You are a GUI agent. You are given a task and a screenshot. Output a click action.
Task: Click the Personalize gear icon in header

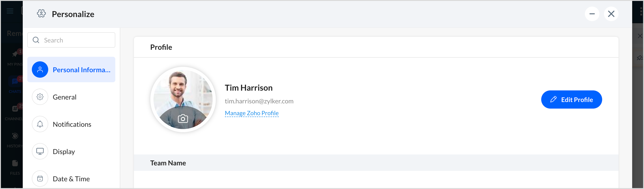(41, 13)
